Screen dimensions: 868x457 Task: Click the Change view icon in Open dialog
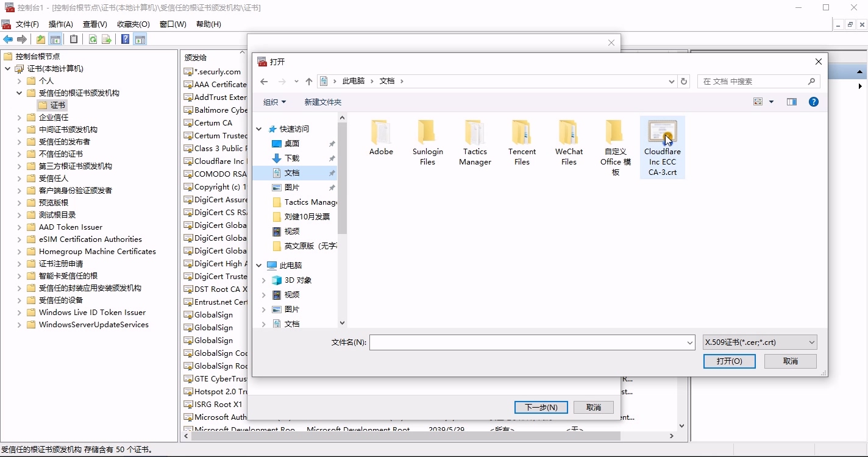point(758,102)
